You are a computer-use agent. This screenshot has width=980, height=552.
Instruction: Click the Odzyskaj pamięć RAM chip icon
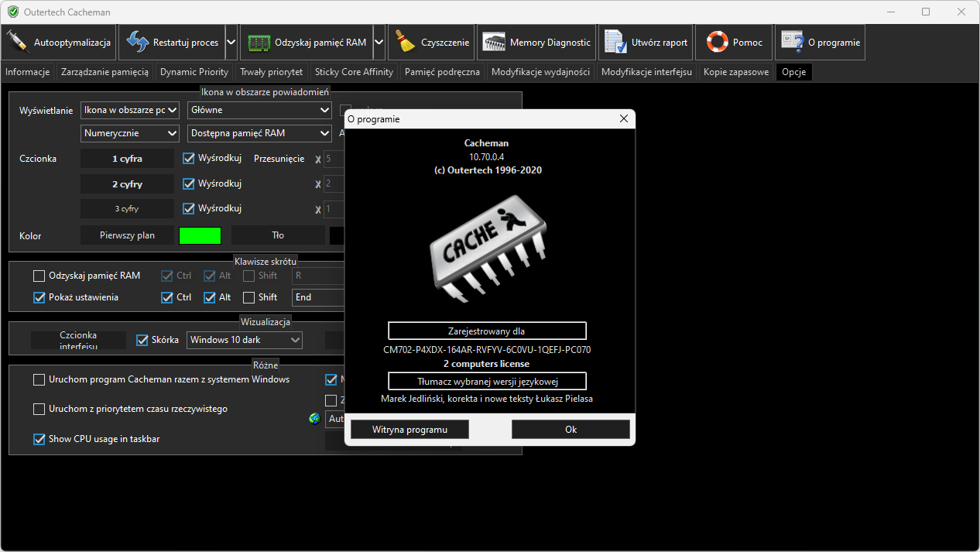tap(259, 43)
